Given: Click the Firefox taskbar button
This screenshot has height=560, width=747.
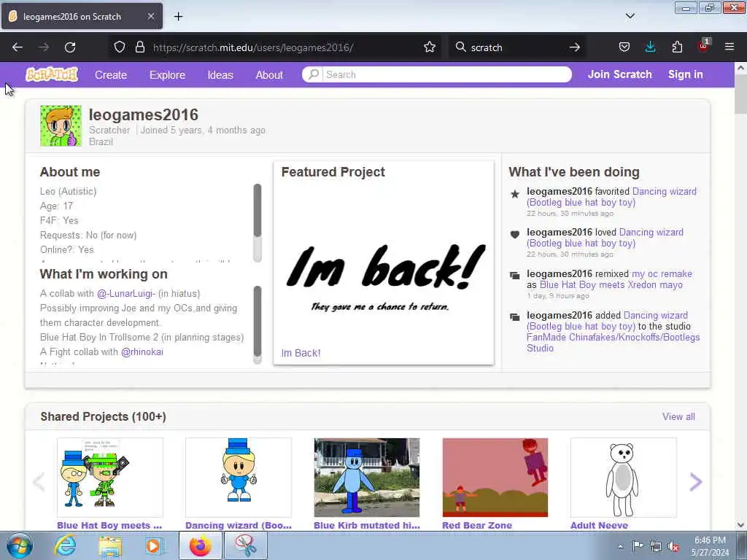Looking at the screenshot, I should 200,545.
